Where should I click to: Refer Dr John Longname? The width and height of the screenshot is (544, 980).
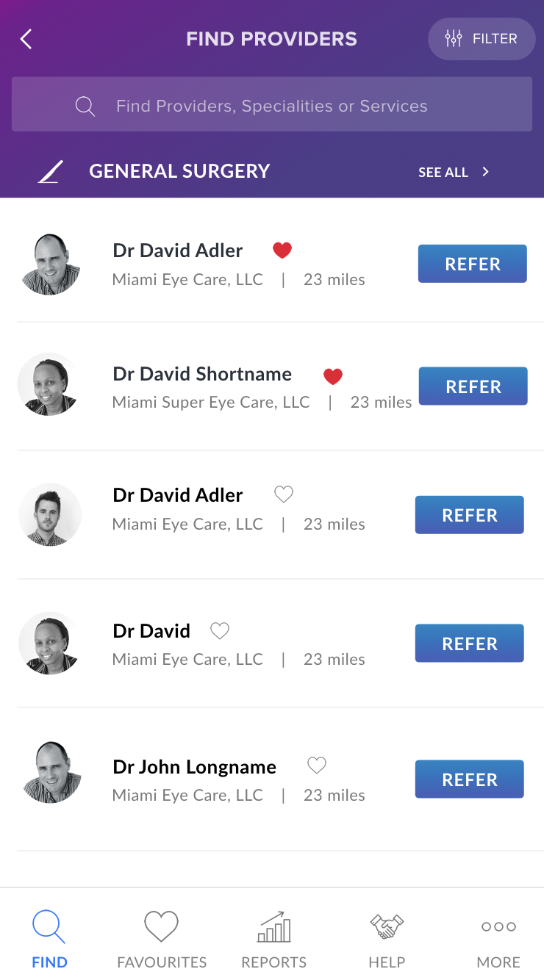click(x=470, y=779)
